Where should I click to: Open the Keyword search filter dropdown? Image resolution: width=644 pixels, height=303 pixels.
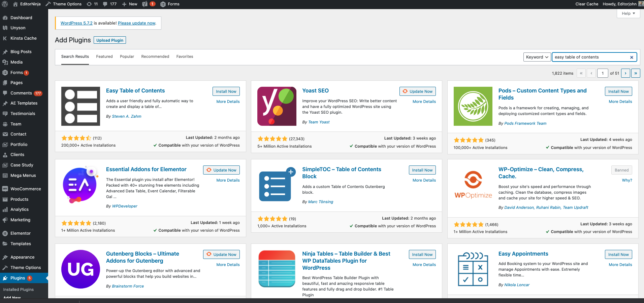pos(537,57)
